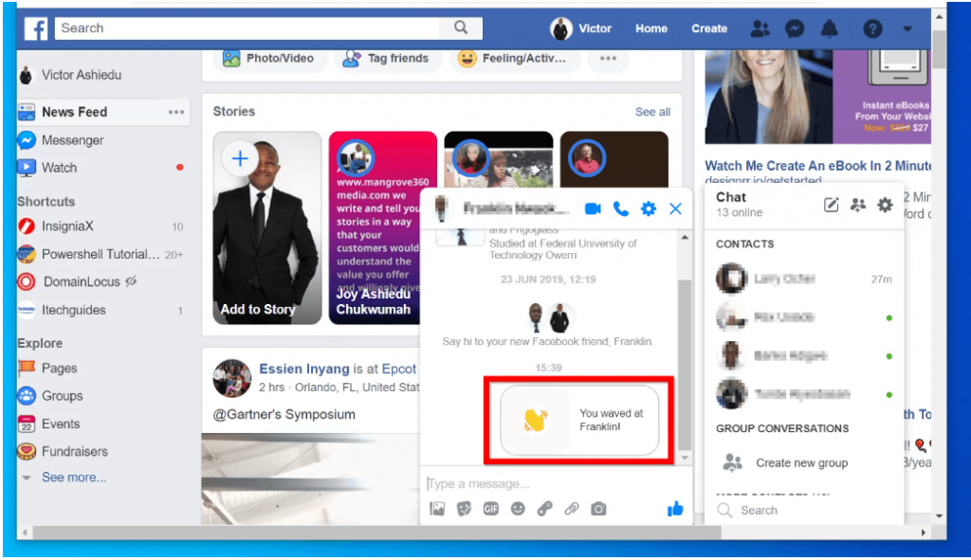Open InsigniaX shortcut

click(x=67, y=226)
